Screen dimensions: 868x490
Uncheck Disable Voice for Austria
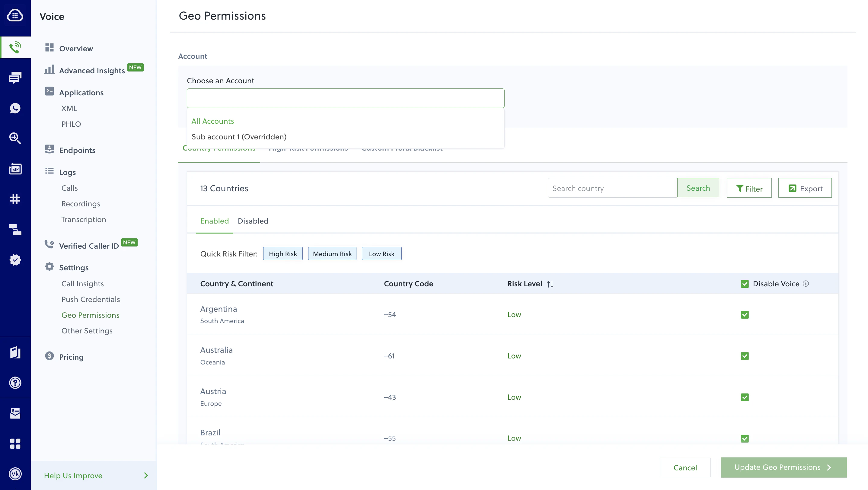745,397
